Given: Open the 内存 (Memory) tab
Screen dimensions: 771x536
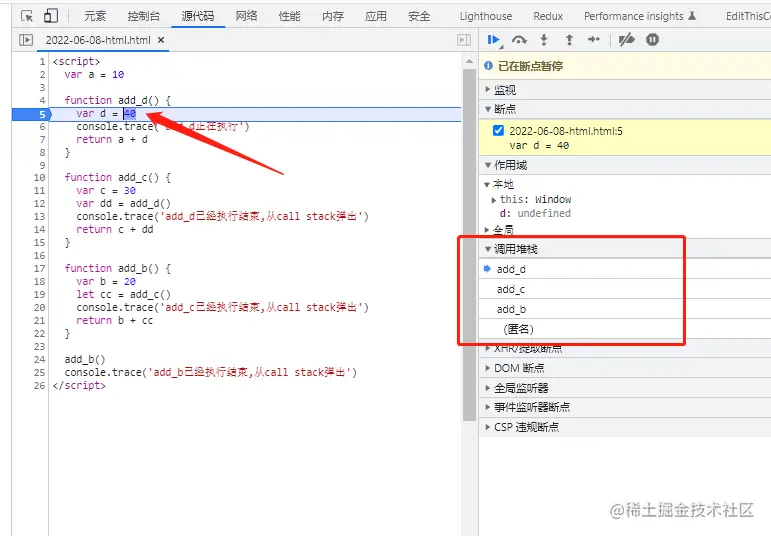Looking at the screenshot, I should point(333,16).
